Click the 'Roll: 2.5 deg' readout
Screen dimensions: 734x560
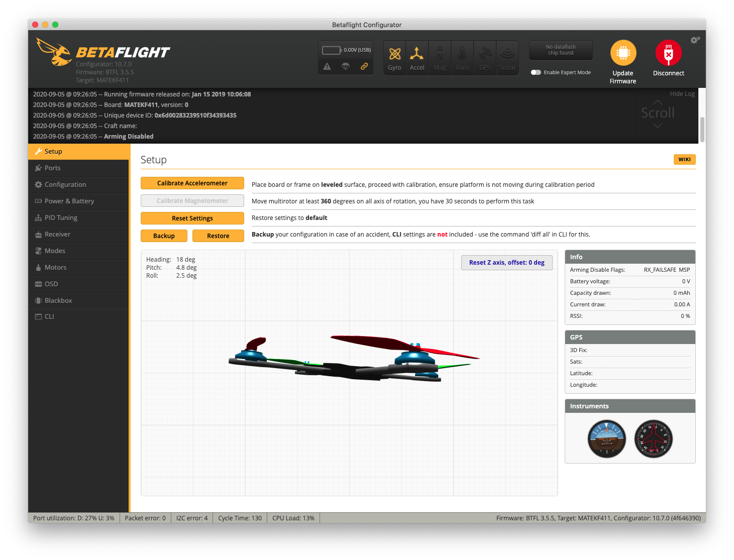point(171,276)
